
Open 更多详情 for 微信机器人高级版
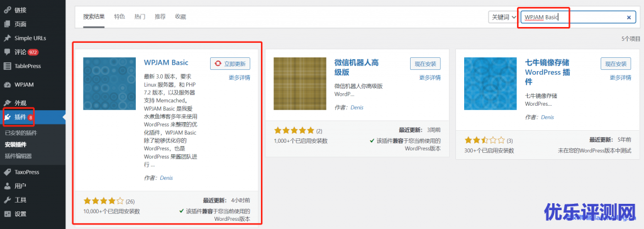pos(430,77)
